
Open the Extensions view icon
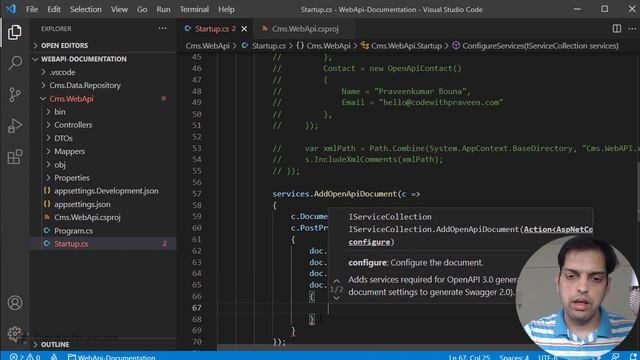pos(15,157)
